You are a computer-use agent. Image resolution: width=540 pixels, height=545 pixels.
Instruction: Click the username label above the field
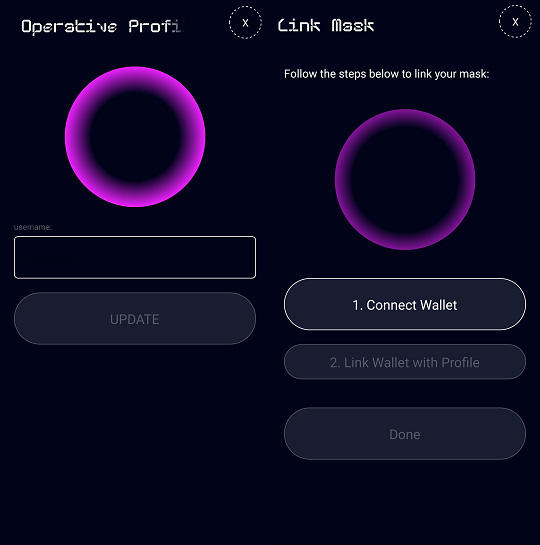tap(33, 227)
